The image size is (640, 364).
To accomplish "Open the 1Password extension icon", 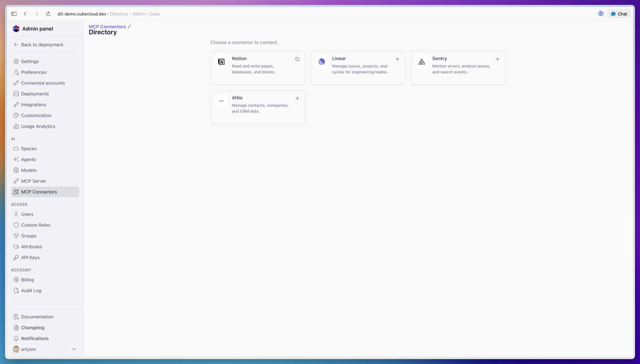I will pyautogui.click(x=601, y=14).
